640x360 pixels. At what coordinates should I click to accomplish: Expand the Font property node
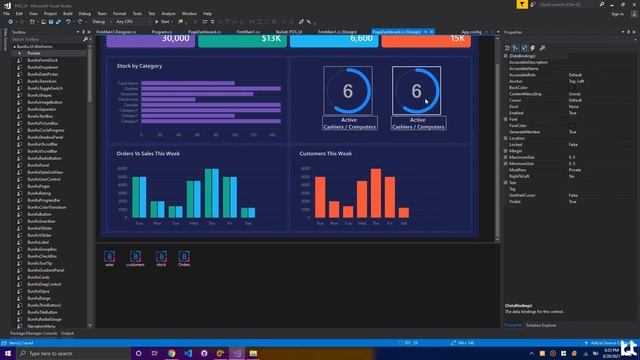pyautogui.click(x=506, y=119)
